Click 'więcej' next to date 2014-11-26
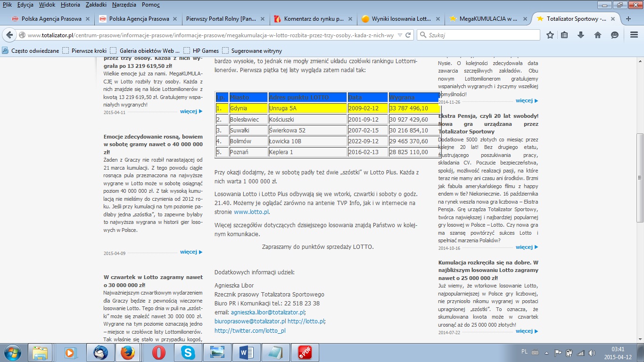The width and height of the screenshot is (644, 362). [x=527, y=100]
